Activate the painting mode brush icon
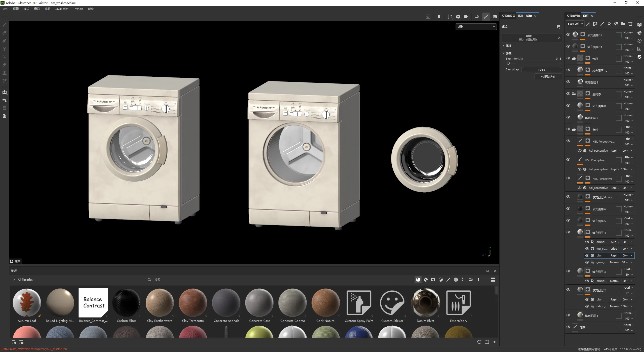Screen dimensions: 644x352 486,17
